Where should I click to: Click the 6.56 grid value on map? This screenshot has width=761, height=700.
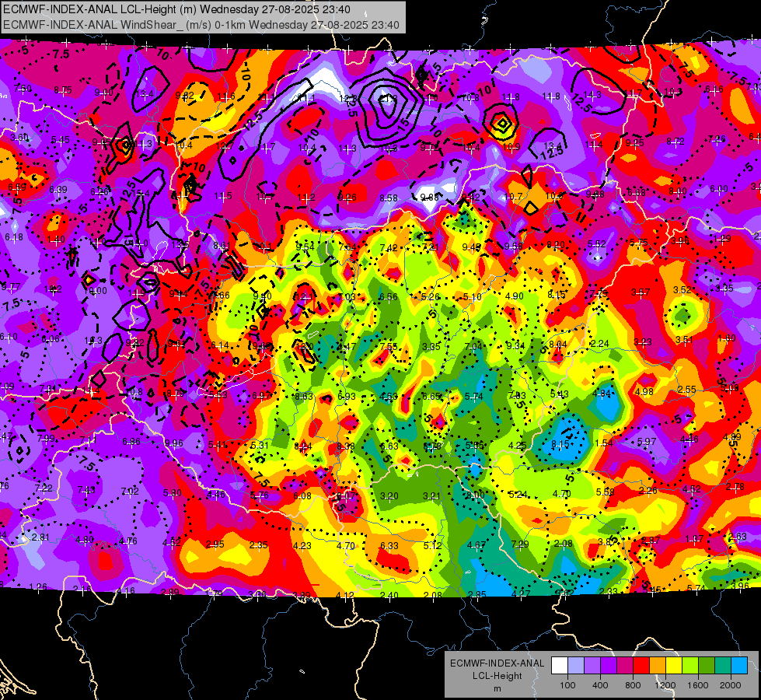point(388,297)
